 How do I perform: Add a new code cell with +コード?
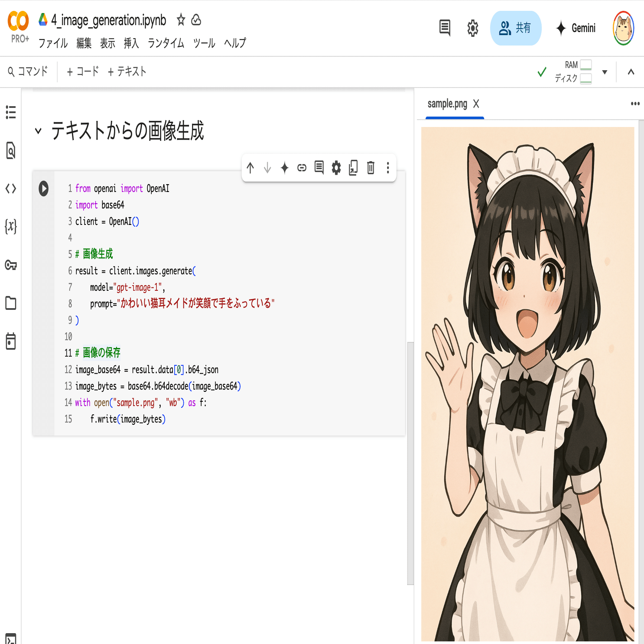click(x=82, y=72)
